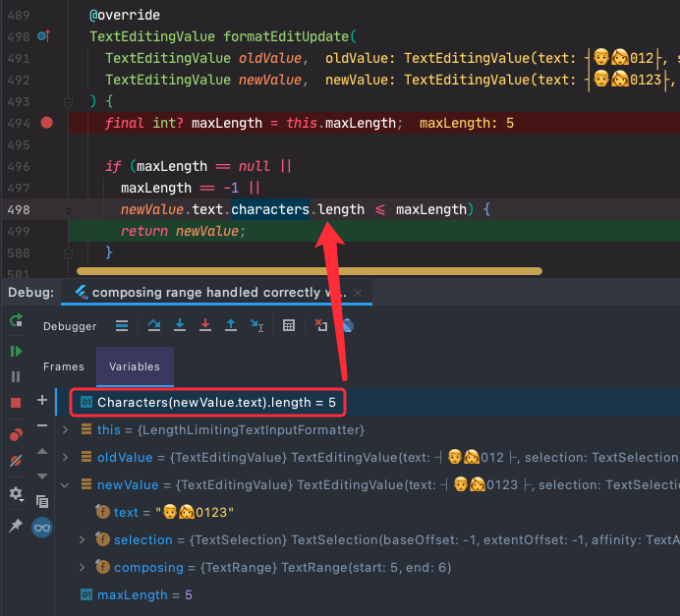Click fold end marker at line 500
The image size is (680, 616).
68,253
